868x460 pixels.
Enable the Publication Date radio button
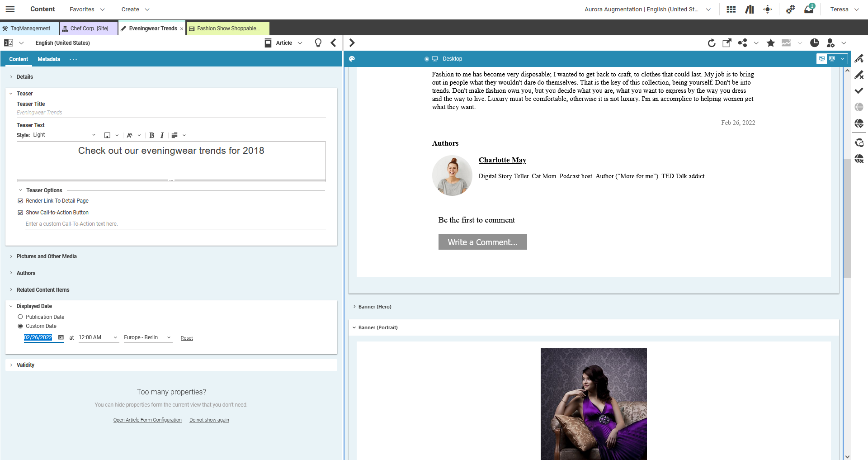20,317
